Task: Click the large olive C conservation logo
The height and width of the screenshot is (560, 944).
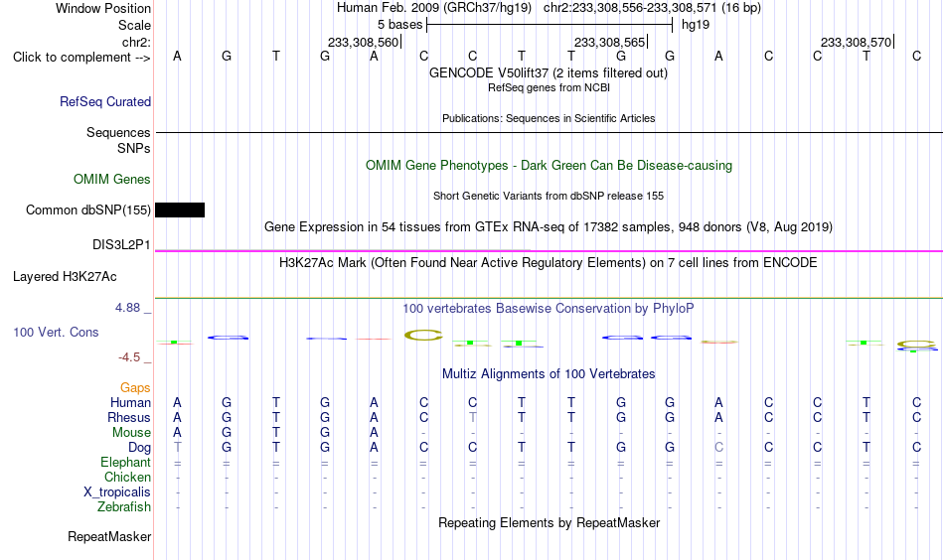Action: [423, 335]
